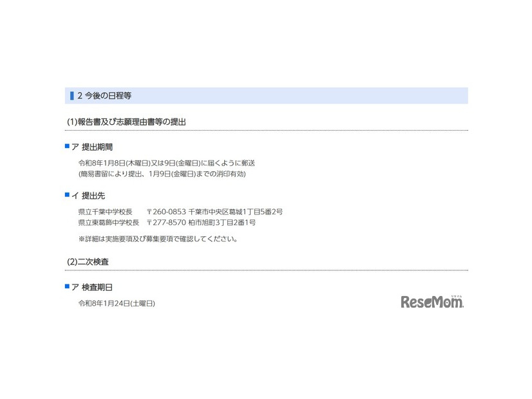Click the note ※詳細は実施要項及び募集要項で確認してください。

coord(158,237)
